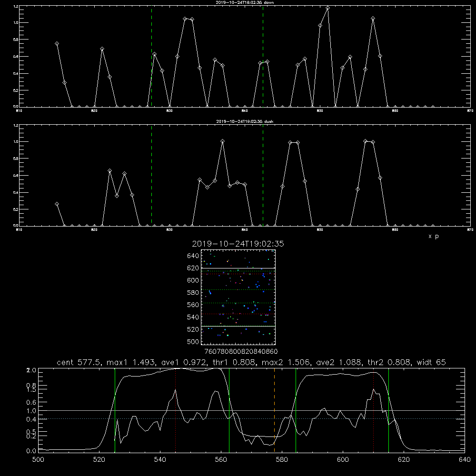The image size is (476, 476).
Task: Click the '580' x-axis label in bottom plot
Action: (x=282, y=460)
